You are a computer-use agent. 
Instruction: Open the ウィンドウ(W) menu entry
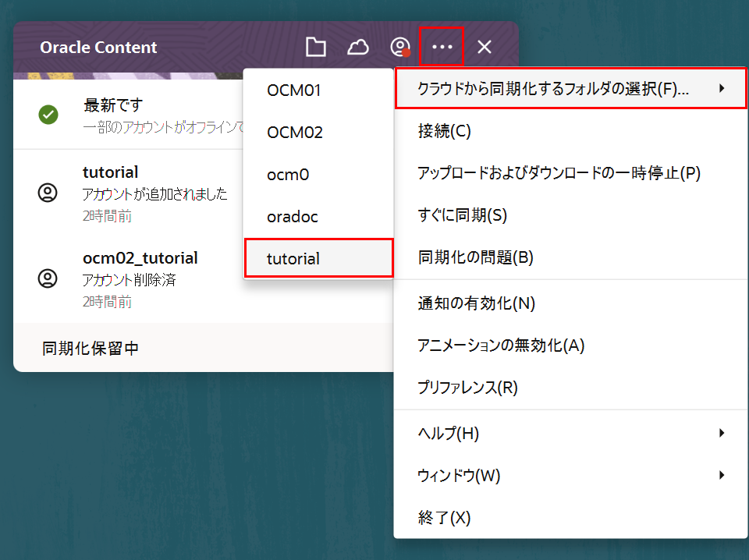click(571, 475)
